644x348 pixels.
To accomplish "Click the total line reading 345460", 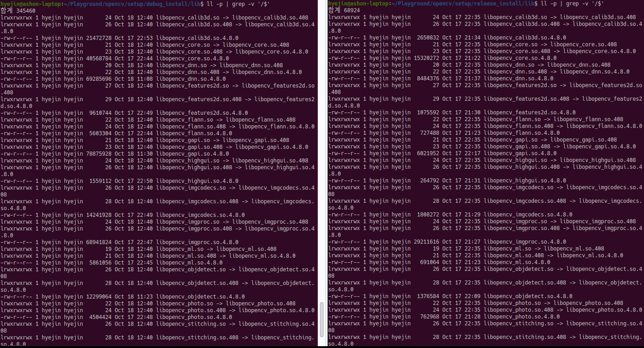I will pos(18,10).
